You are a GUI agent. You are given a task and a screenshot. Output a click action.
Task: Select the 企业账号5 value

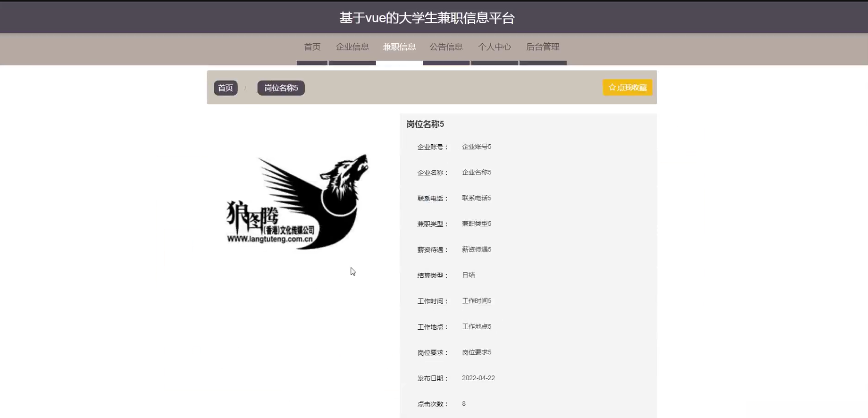(476, 147)
